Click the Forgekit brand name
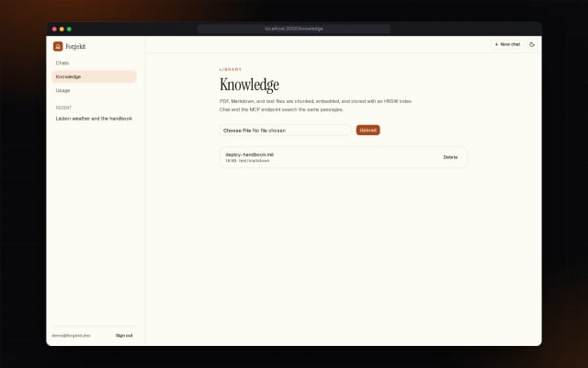 click(75, 47)
